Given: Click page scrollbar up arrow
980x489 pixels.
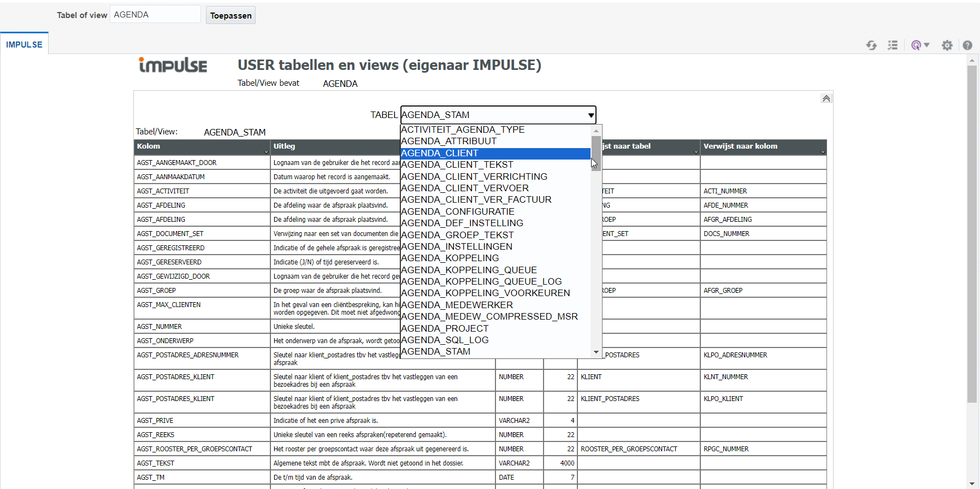Looking at the screenshot, I should [972, 60].
